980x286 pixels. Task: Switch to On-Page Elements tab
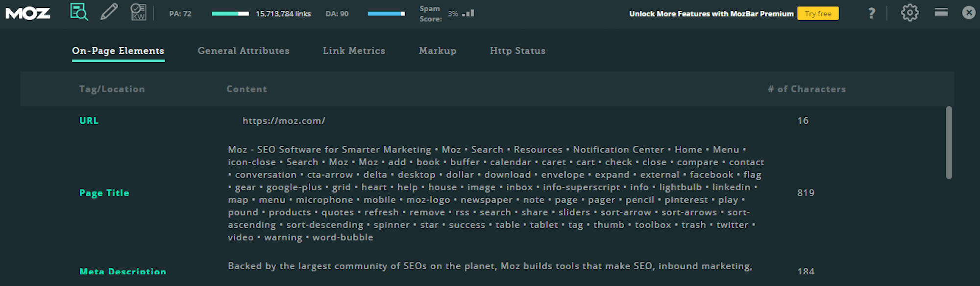click(118, 51)
